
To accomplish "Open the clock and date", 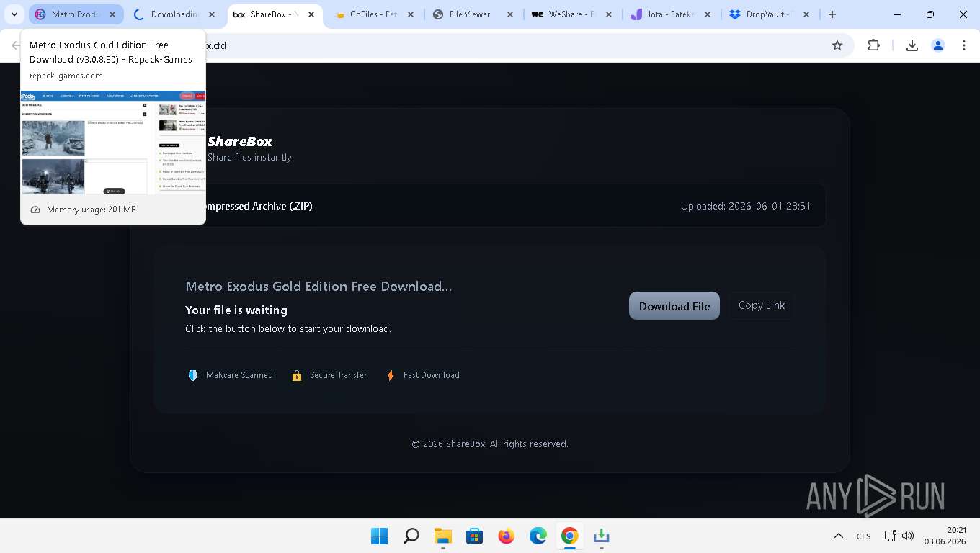I will 945,536.
